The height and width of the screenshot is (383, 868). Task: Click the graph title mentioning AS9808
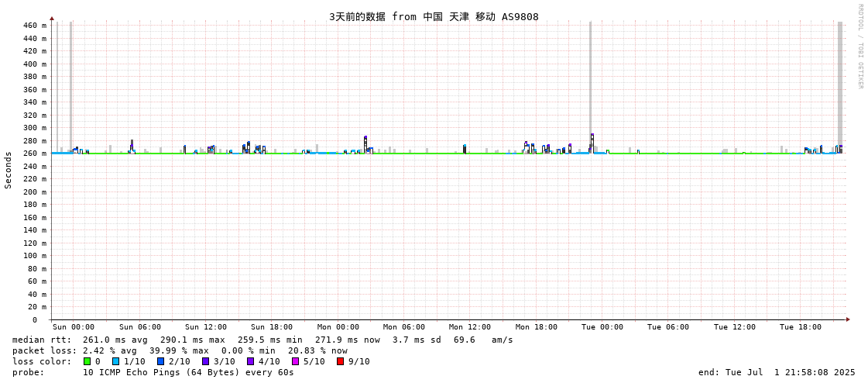(x=434, y=16)
